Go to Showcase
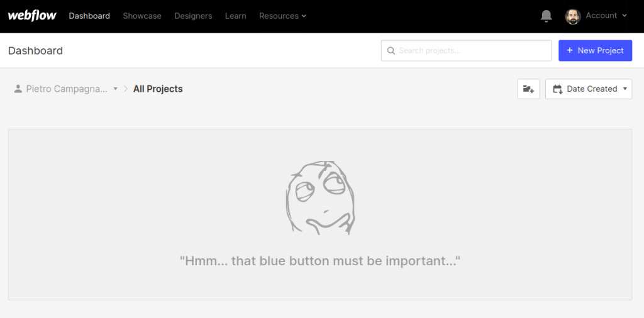Screen dimensions: 644x318 (142, 16)
